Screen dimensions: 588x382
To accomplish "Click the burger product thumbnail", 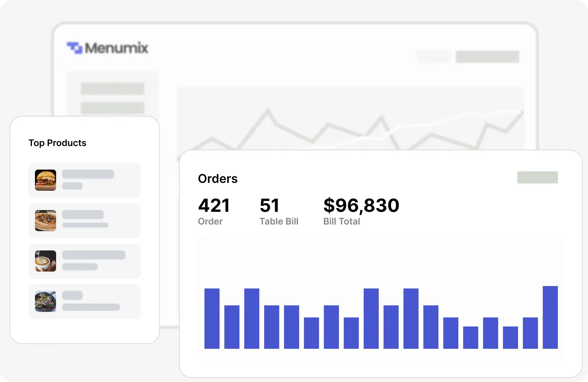I will point(46,180).
